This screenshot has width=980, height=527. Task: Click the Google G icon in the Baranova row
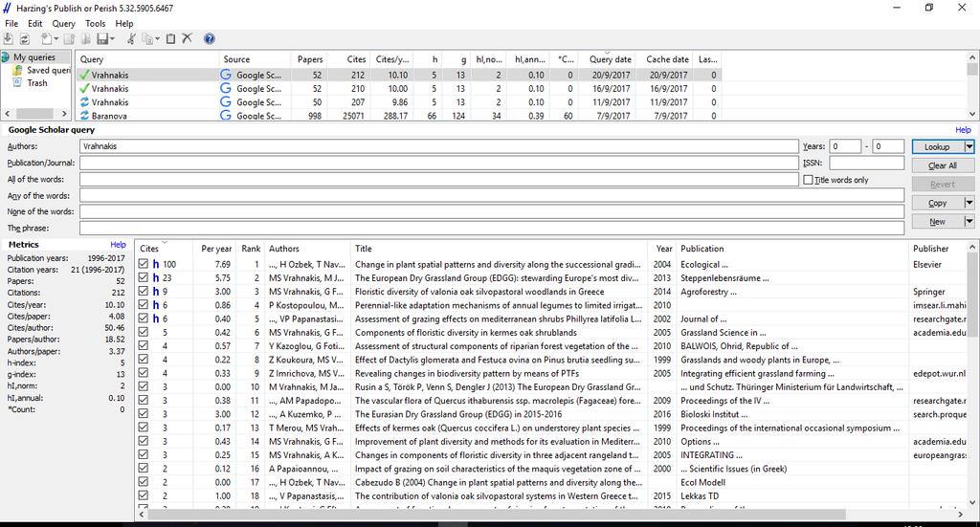(x=226, y=116)
